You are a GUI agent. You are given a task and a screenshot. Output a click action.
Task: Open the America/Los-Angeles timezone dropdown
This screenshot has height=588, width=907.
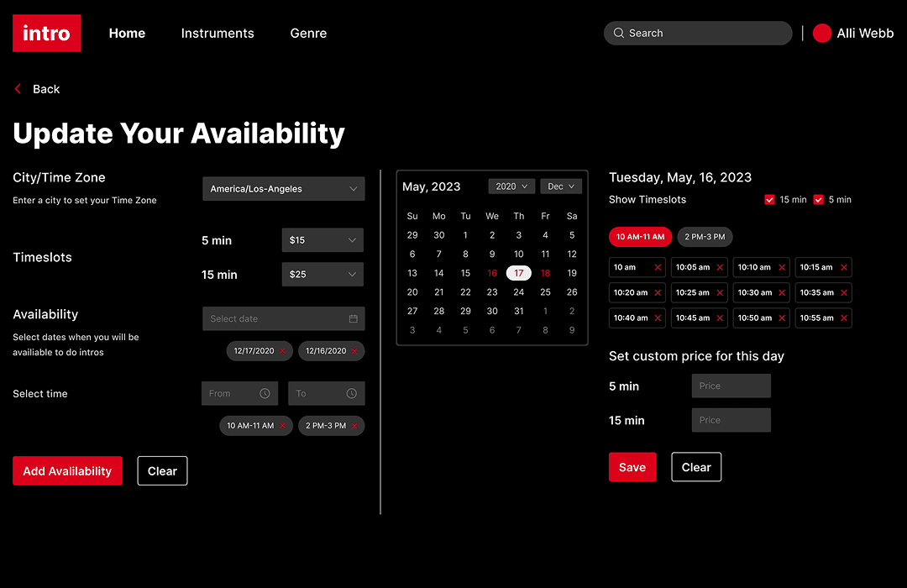coord(283,188)
